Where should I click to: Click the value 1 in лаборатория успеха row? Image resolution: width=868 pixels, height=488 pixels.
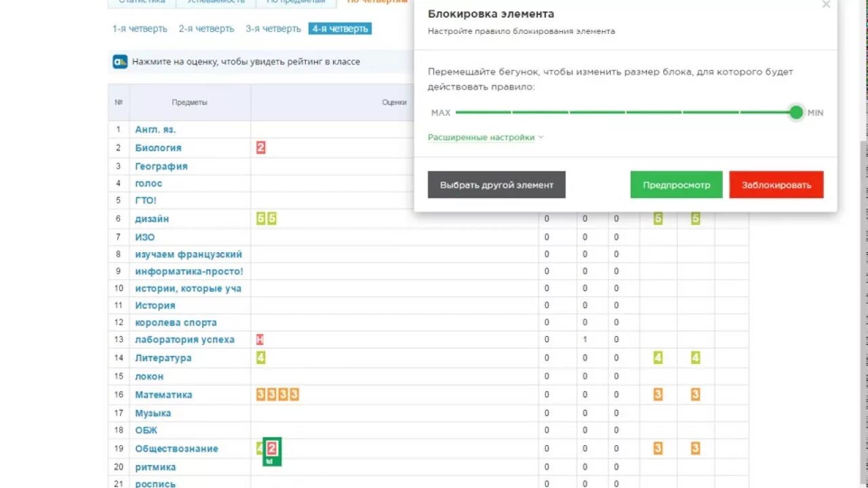click(585, 340)
